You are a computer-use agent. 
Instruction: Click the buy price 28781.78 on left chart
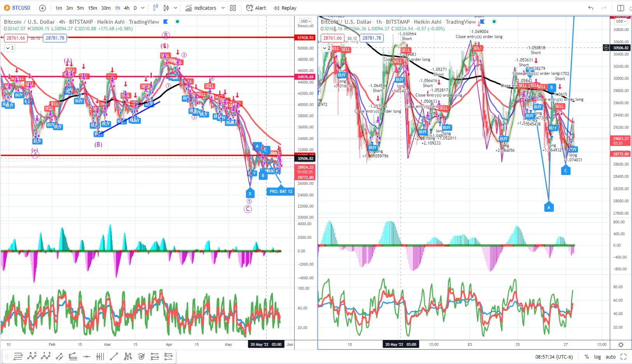(55, 38)
